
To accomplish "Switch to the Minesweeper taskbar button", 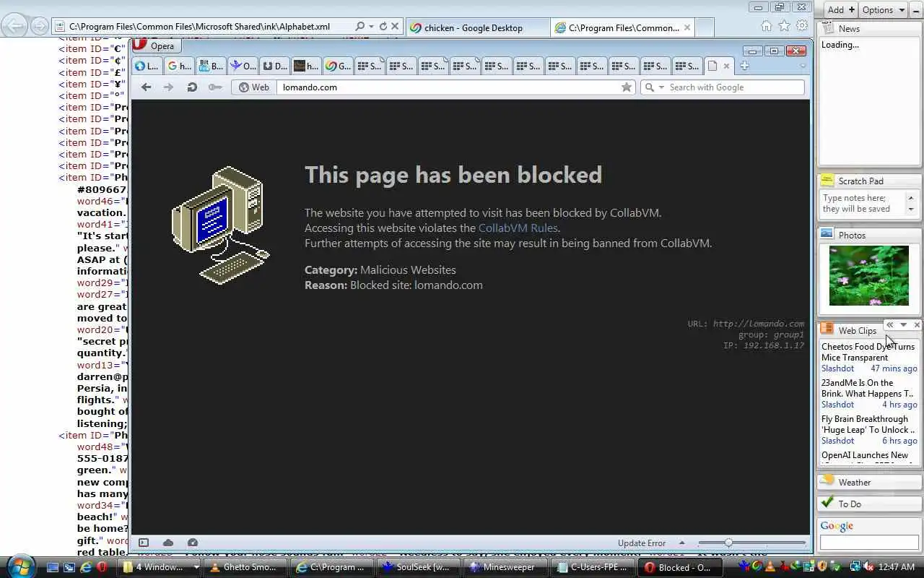I will click(x=507, y=567).
